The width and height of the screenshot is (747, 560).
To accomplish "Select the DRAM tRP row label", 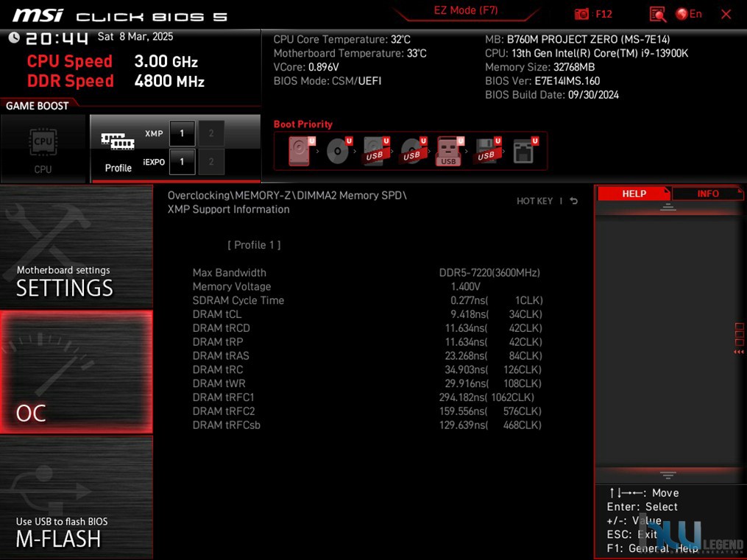I will [x=218, y=342].
